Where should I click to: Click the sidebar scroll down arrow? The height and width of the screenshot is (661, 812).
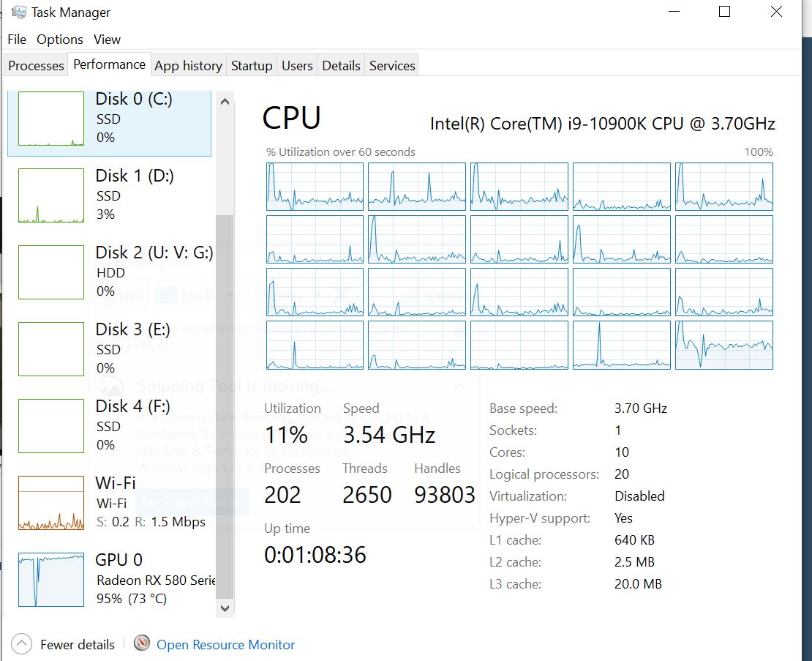tap(225, 608)
